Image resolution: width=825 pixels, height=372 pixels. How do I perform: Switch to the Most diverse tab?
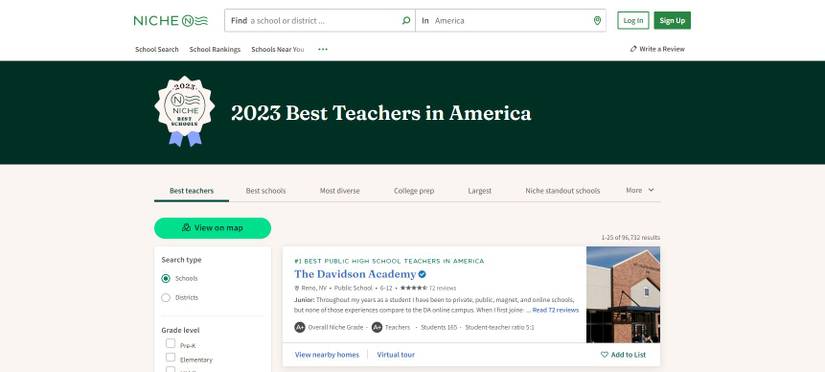340,190
